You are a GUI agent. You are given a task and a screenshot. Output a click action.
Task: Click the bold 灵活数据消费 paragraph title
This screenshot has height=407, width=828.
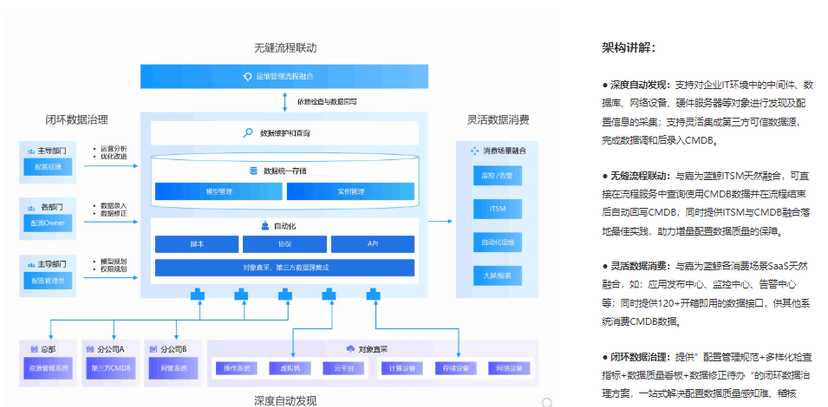tap(640, 266)
